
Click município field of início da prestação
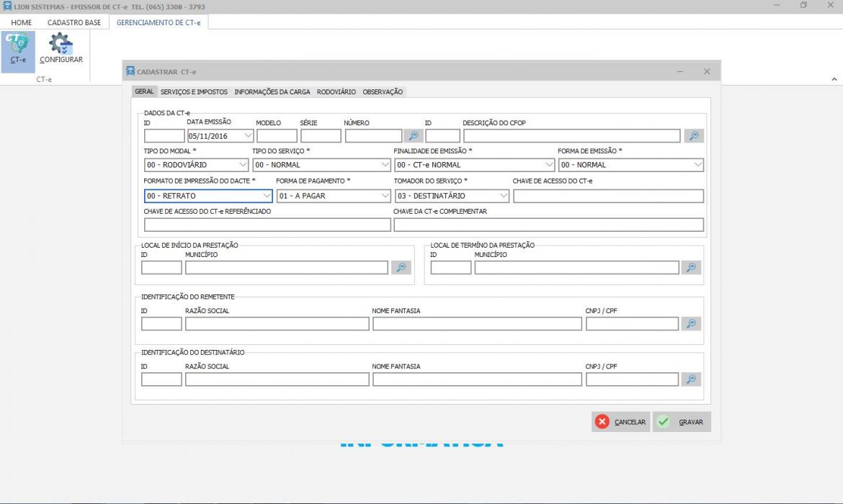pyautogui.click(x=287, y=268)
